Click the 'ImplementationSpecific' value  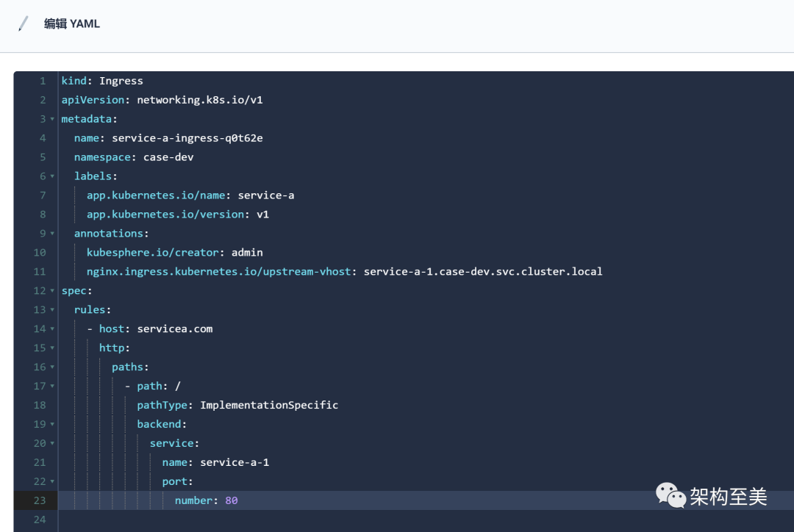coord(269,405)
